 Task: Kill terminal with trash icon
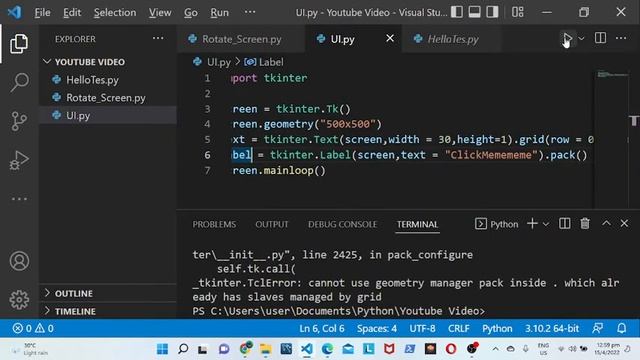(x=585, y=224)
